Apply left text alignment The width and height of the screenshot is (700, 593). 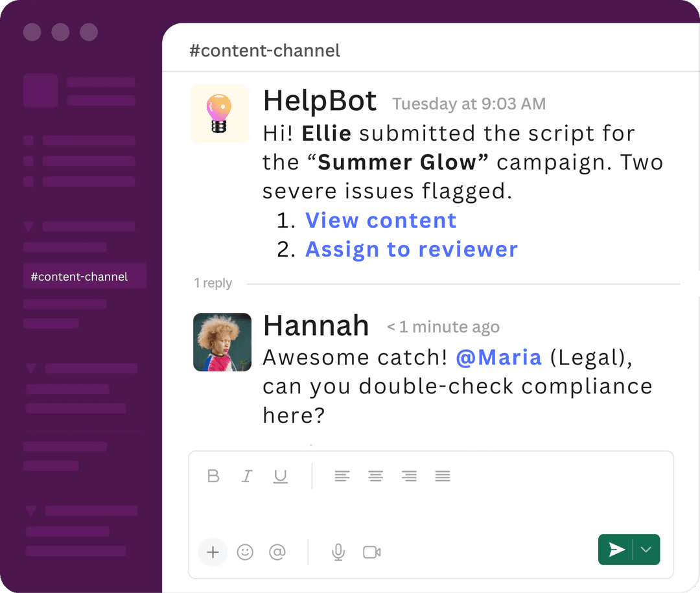click(x=342, y=476)
